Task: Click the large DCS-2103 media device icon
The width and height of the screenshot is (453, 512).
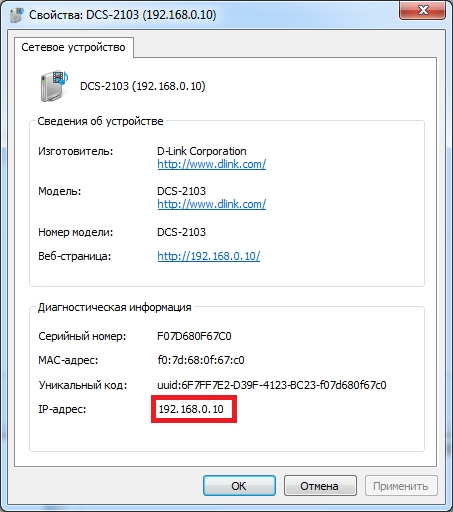Action: pos(54,86)
